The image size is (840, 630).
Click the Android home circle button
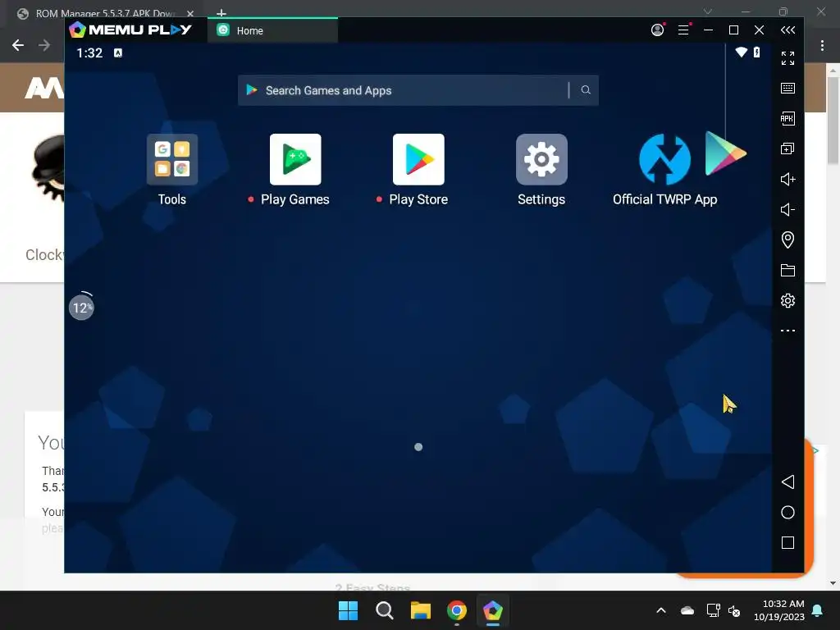point(787,512)
